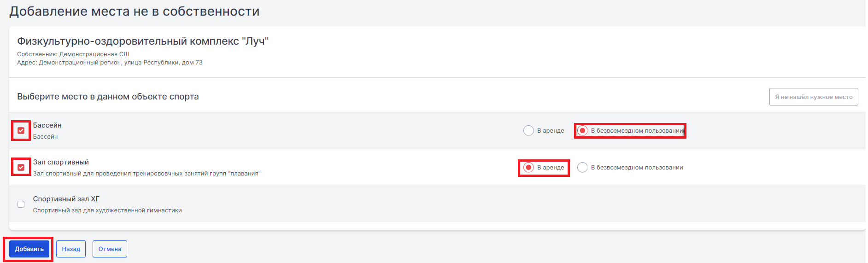Uncheck the Зал спортивный checkbox
Viewport: 868px width, 263px height.
(21, 168)
